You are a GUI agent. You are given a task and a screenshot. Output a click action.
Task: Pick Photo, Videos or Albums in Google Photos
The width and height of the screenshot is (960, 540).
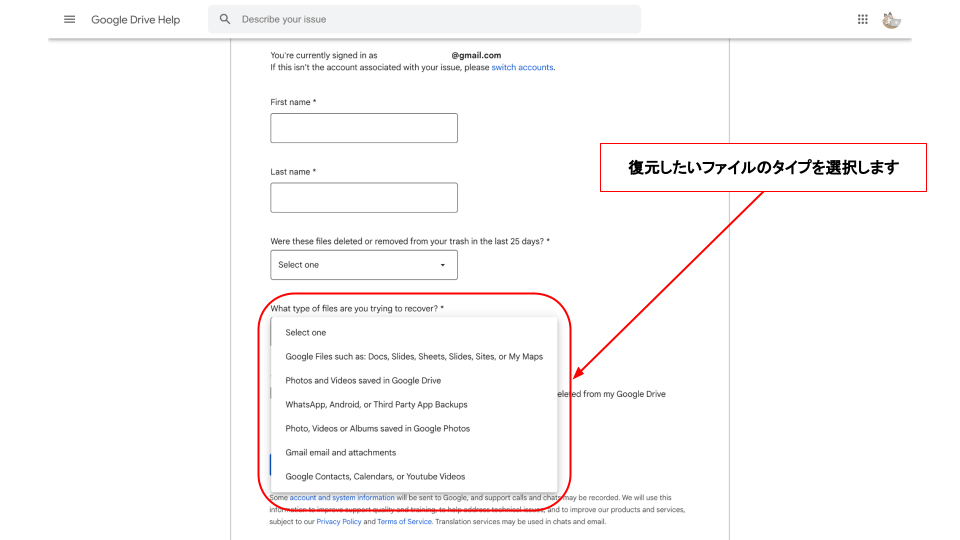[x=377, y=429]
